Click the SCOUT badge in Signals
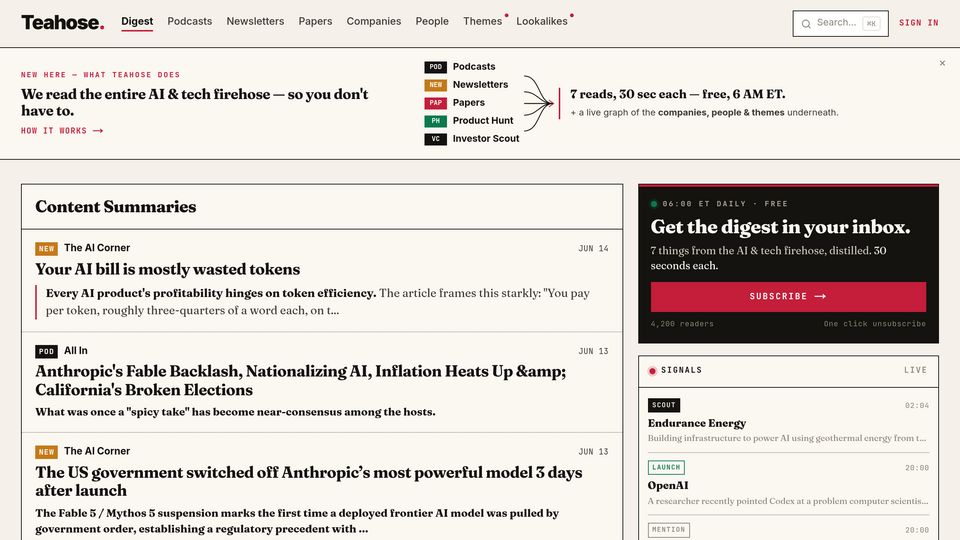This screenshot has width=960, height=540. (x=664, y=405)
